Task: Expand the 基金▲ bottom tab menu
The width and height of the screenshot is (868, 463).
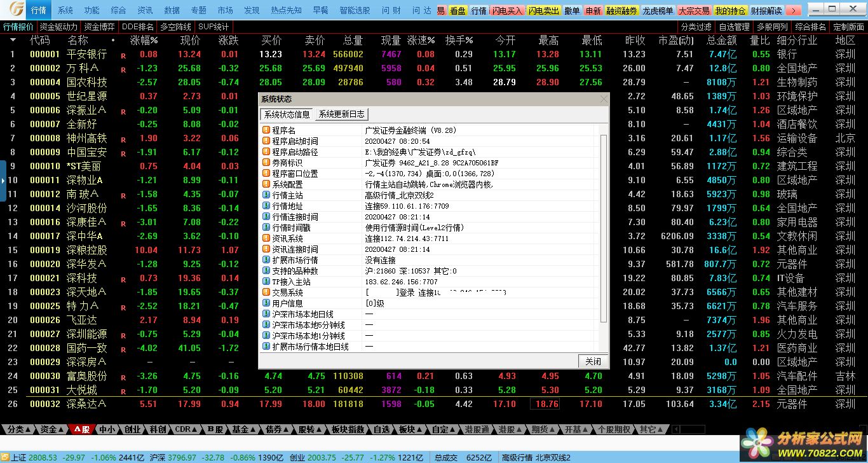Action: pyautogui.click(x=244, y=430)
